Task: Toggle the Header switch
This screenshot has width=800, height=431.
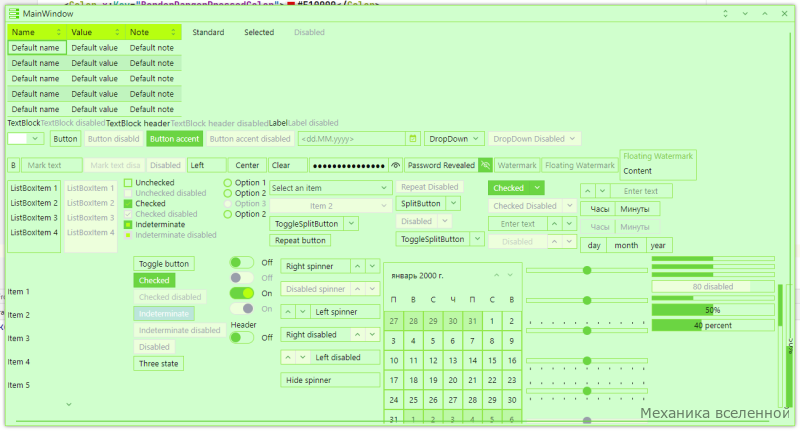Action: click(241, 338)
